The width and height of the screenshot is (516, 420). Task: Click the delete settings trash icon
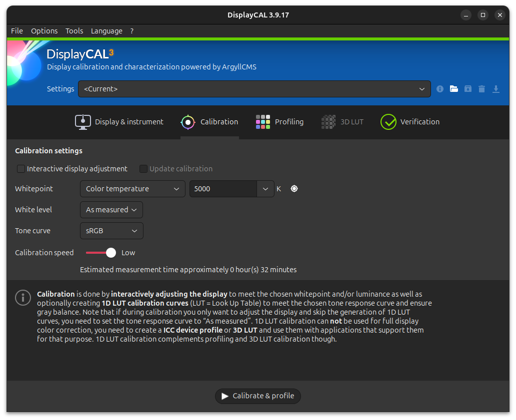point(481,89)
